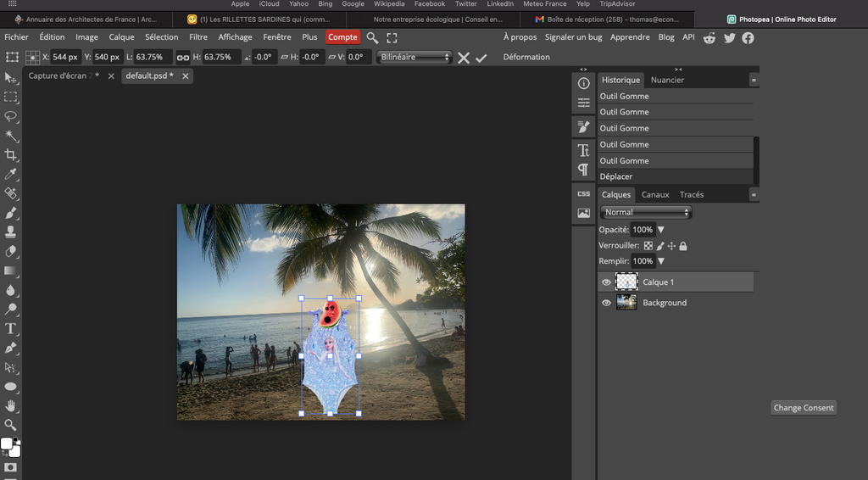
Task: Switch to the Canaux tab
Action: [x=655, y=194]
